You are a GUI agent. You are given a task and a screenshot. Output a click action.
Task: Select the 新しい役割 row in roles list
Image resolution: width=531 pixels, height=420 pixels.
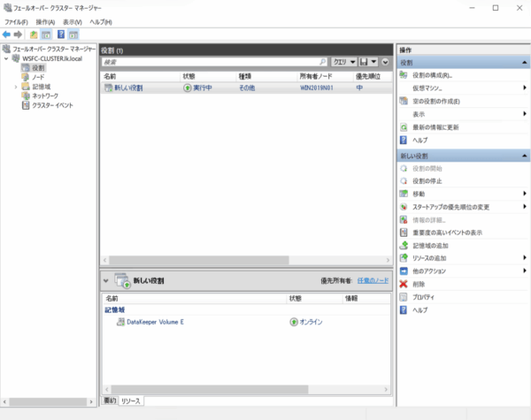point(247,88)
